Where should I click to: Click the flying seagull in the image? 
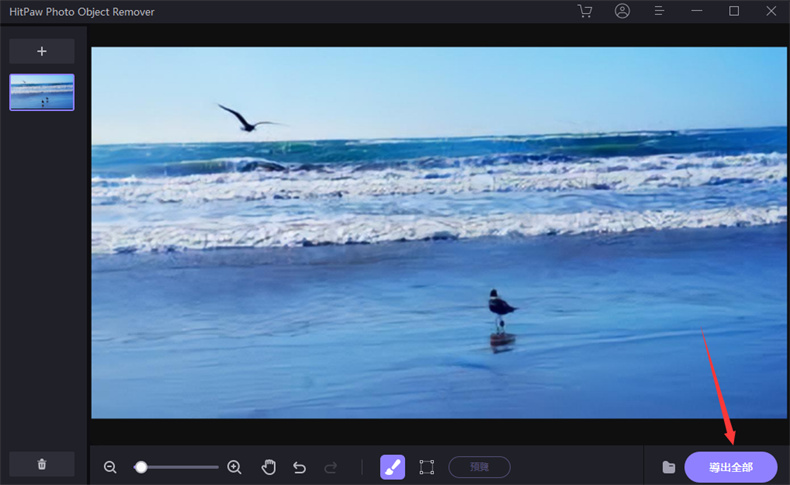coord(243,119)
